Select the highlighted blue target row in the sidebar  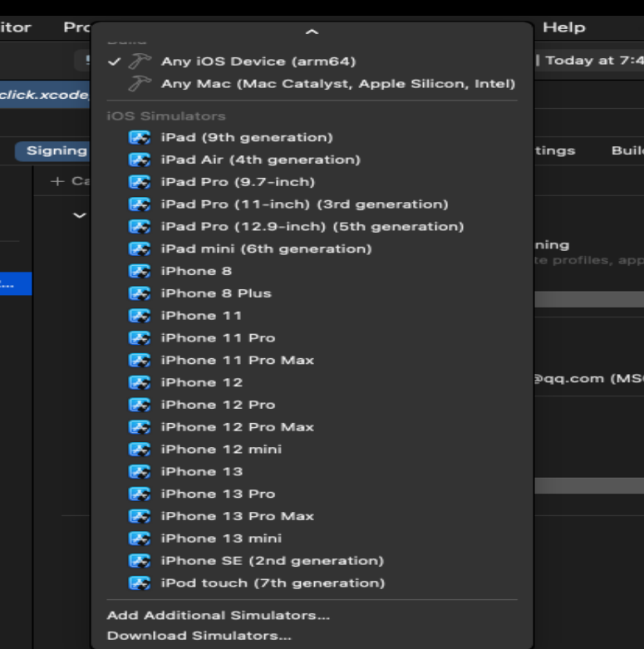[x=16, y=283]
